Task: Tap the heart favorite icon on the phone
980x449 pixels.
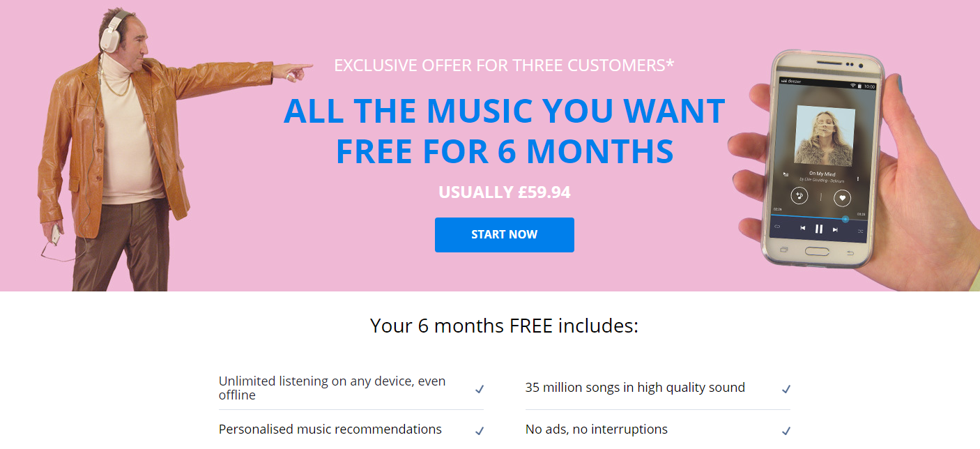Action: click(x=843, y=198)
